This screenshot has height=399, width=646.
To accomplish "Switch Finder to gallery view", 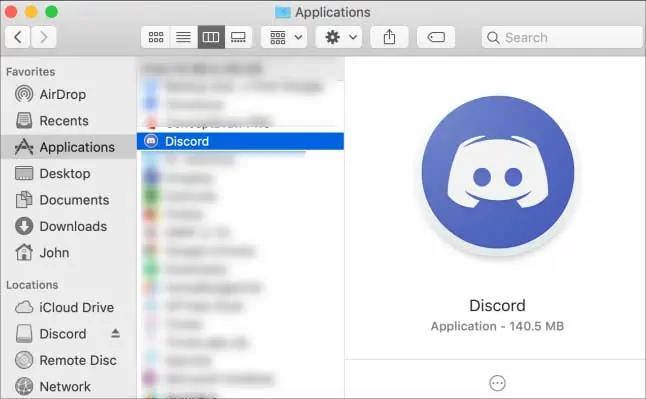I will pyautogui.click(x=238, y=37).
